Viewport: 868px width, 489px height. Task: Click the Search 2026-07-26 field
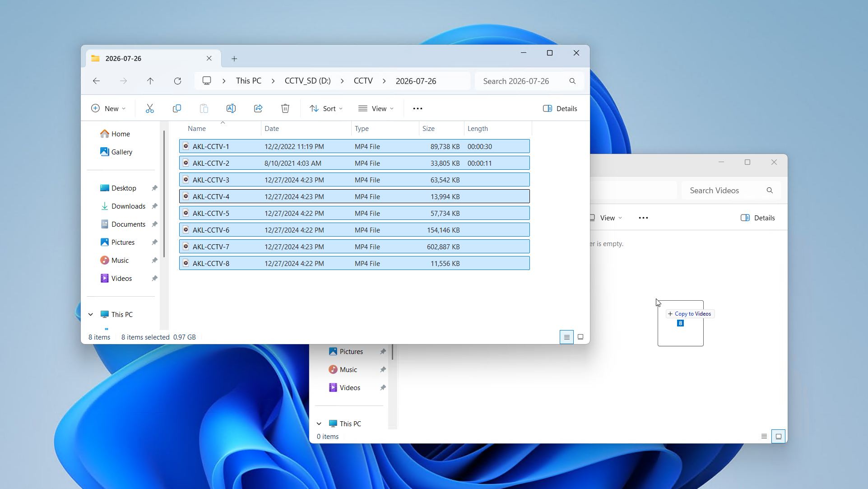tap(529, 81)
